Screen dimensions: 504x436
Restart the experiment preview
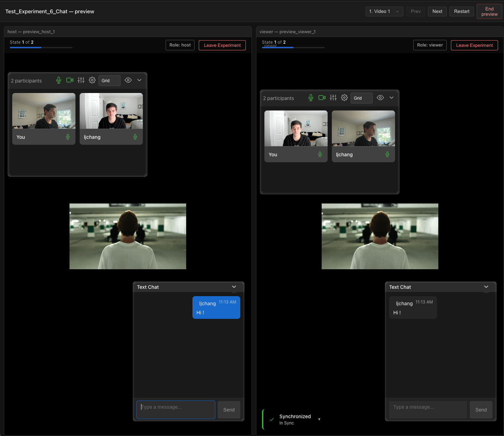[x=462, y=12]
